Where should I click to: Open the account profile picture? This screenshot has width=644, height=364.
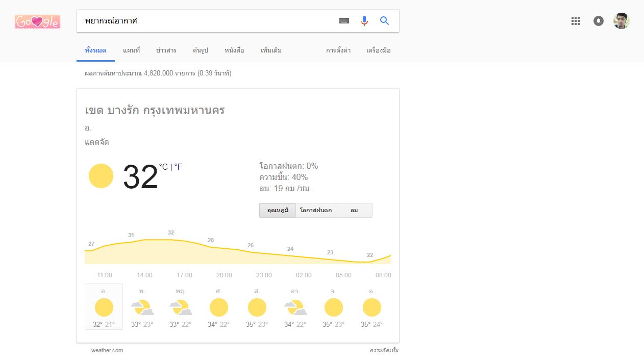coord(622,21)
